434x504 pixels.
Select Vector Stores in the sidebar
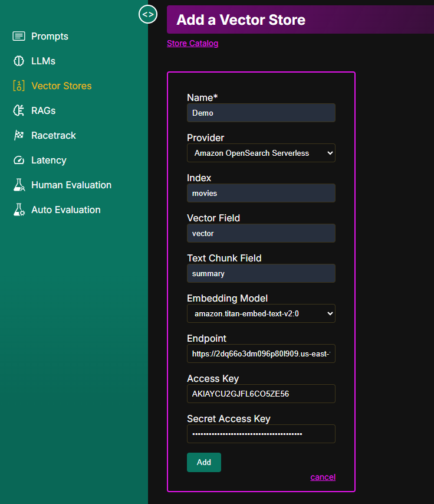click(x=61, y=86)
